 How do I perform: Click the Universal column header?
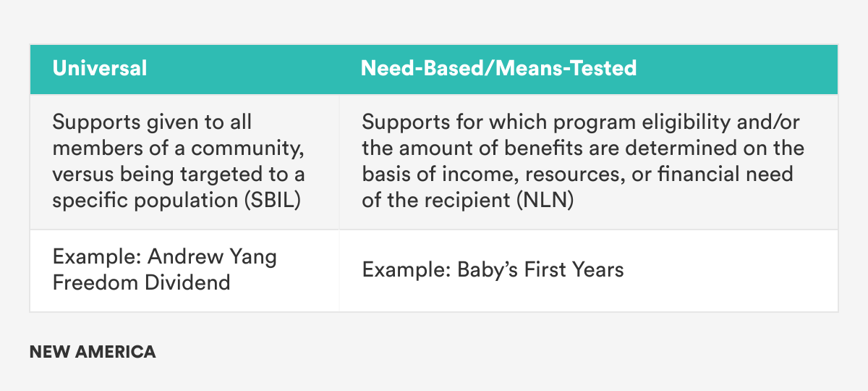(x=100, y=69)
